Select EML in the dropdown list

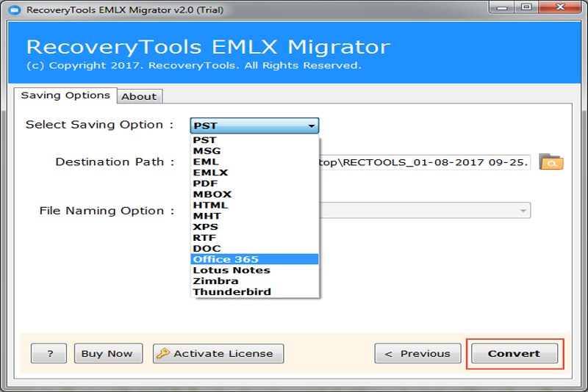tap(254, 161)
